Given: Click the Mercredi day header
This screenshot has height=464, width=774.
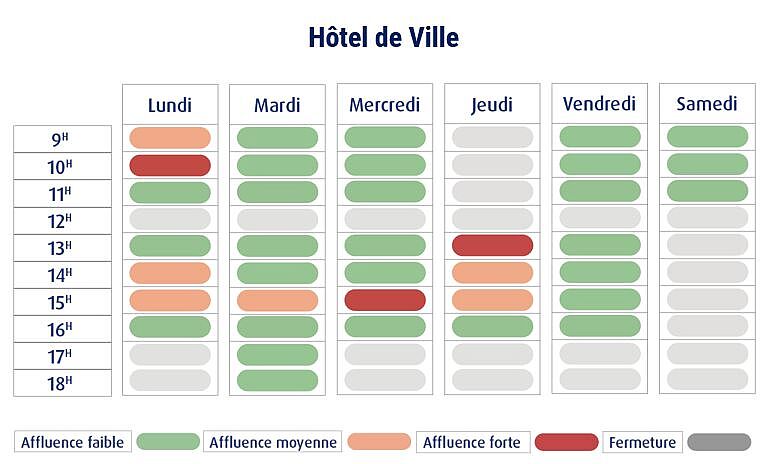Looking at the screenshot, I should [x=385, y=105].
